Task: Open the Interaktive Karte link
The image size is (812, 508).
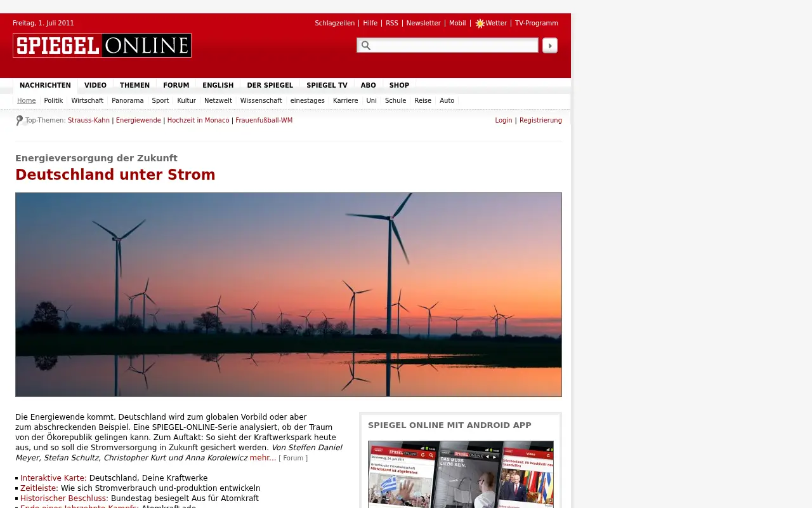Action: pyautogui.click(x=53, y=478)
